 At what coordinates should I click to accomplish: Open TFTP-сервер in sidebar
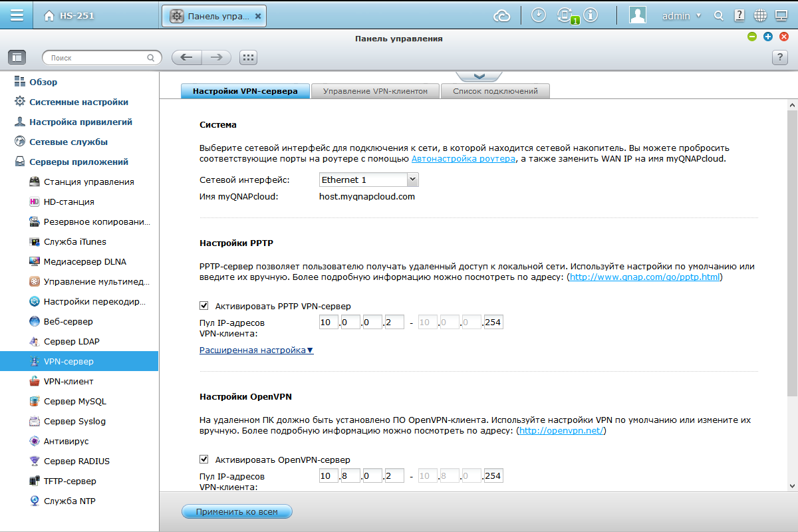click(70, 481)
